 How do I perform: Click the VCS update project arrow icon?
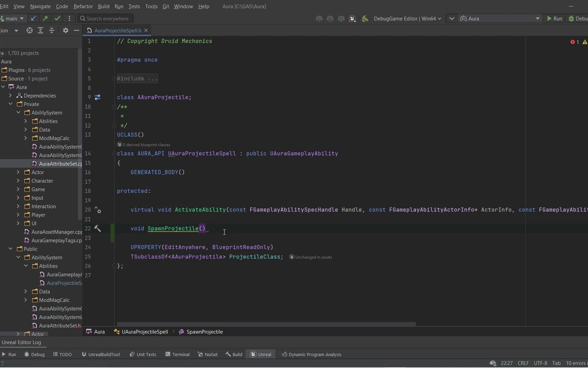pos(33,18)
